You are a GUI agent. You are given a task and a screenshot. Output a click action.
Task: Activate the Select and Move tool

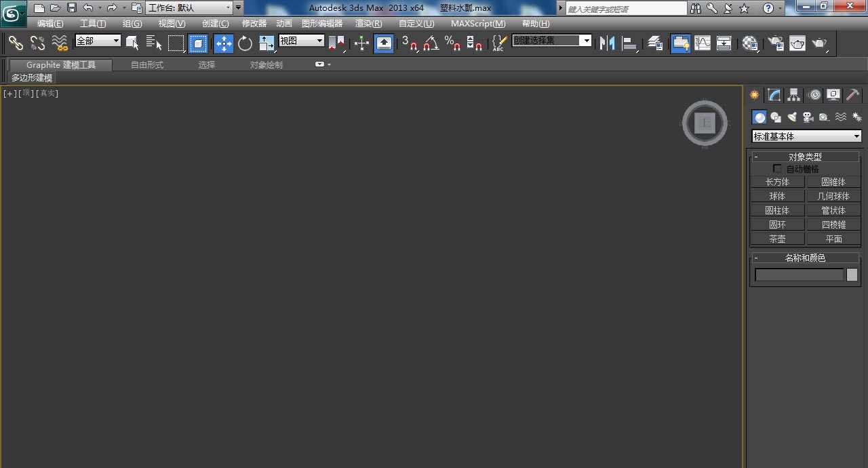tap(224, 43)
